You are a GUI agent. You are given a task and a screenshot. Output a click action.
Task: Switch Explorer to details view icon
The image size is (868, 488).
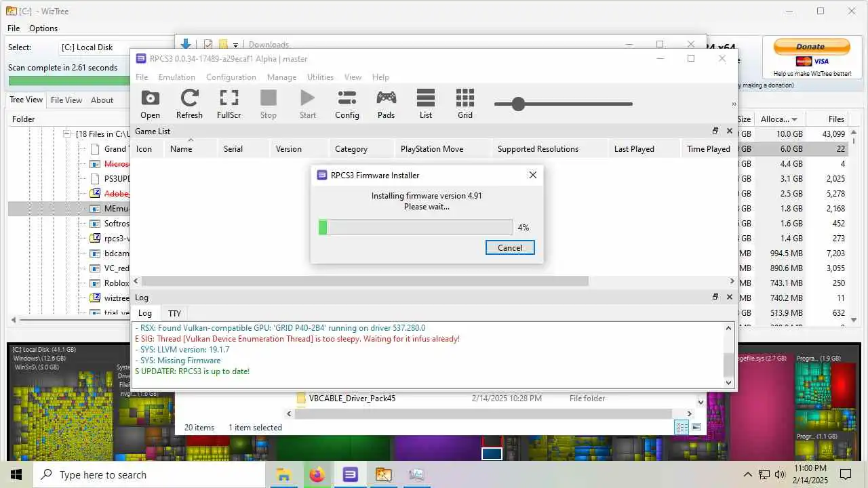click(x=682, y=427)
